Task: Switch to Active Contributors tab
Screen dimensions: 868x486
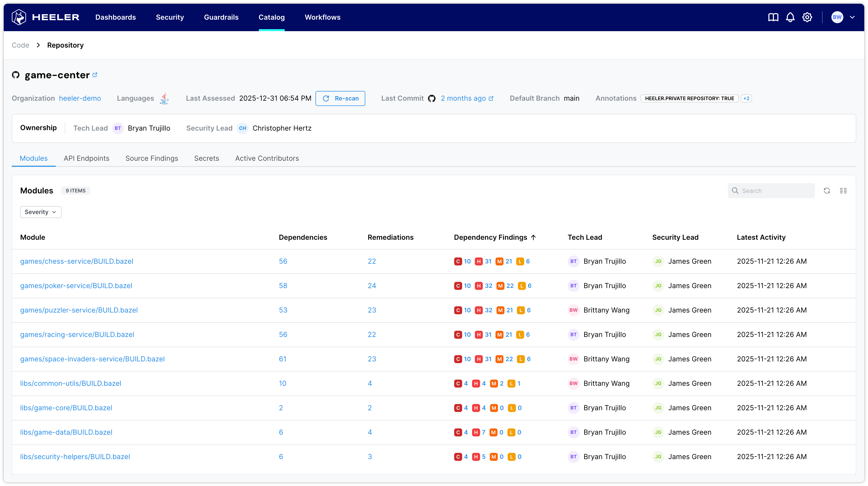Action: pyautogui.click(x=267, y=158)
